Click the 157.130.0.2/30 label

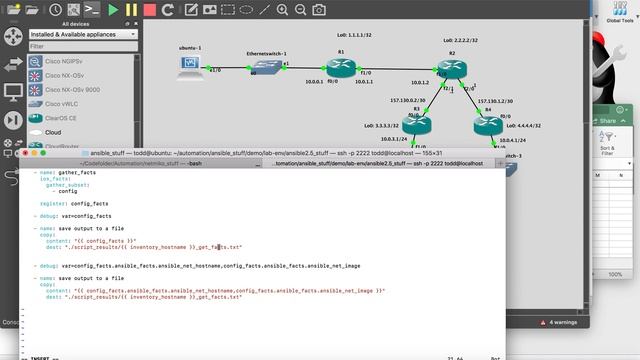[407, 100]
